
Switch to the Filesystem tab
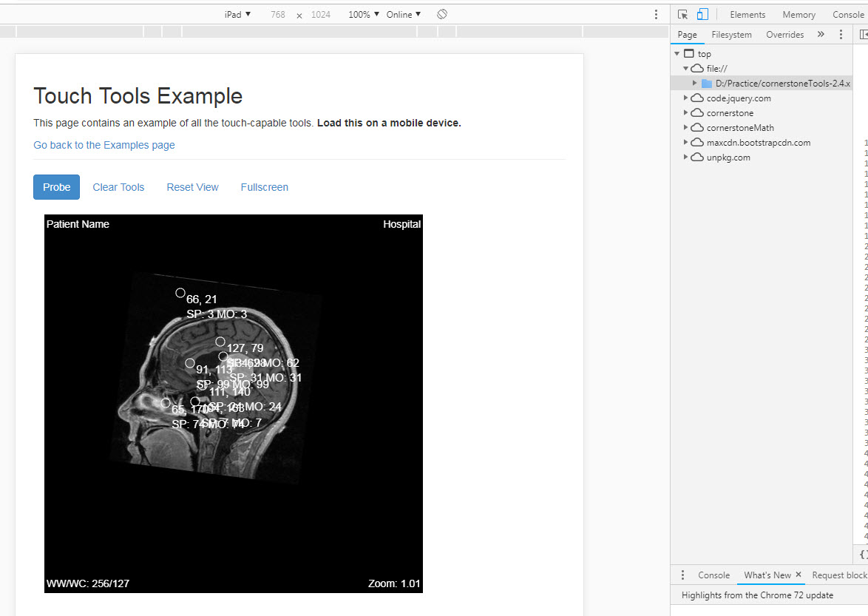pyautogui.click(x=731, y=34)
